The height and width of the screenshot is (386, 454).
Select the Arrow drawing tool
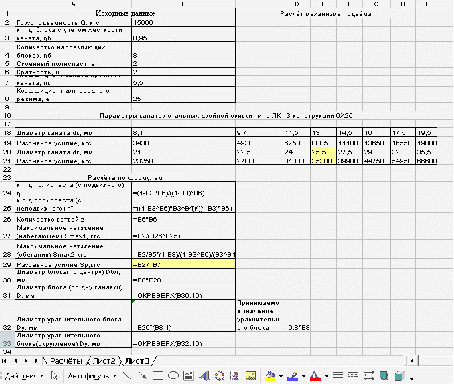(x=143, y=376)
